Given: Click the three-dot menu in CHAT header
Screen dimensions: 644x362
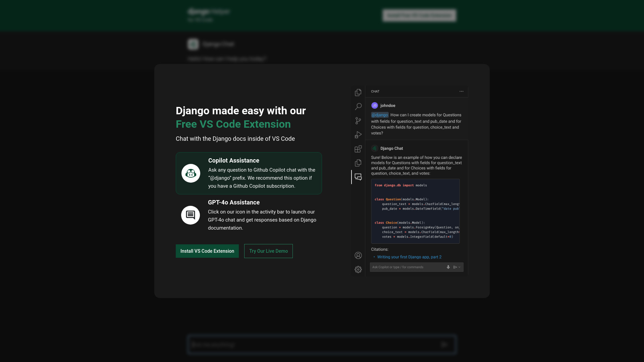Looking at the screenshot, I should [x=461, y=91].
